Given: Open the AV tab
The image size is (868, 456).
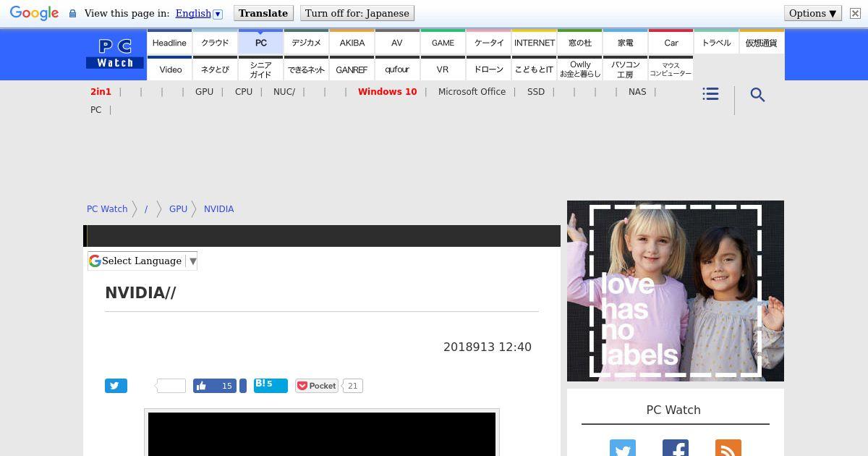Looking at the screenshot, I should tap(397, 43).
